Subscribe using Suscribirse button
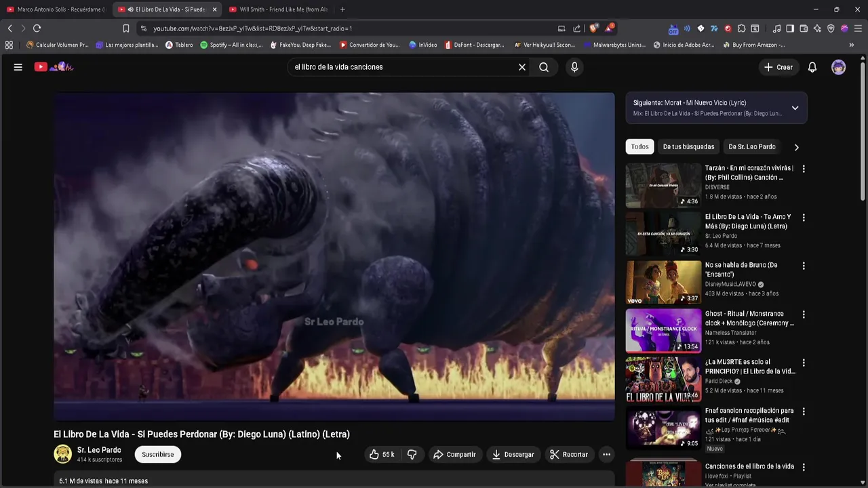The width and height of the screenshot is (868, 488). (x=158, y=455)
